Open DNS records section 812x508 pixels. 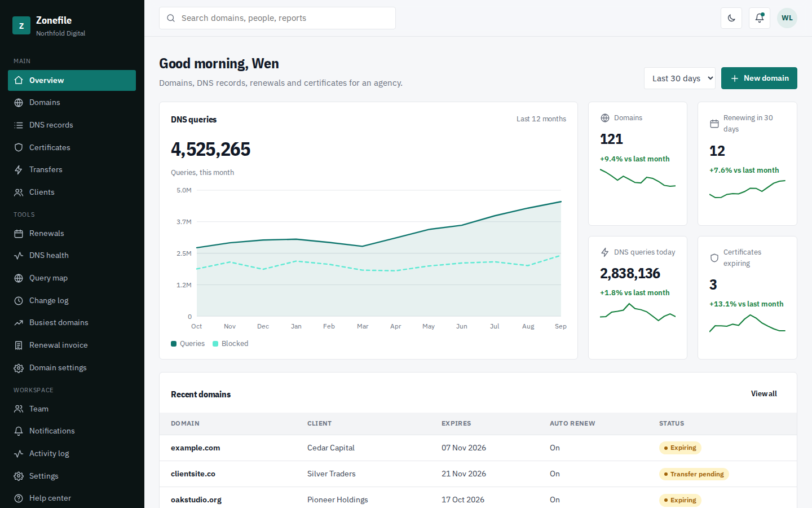click(72, 125)
